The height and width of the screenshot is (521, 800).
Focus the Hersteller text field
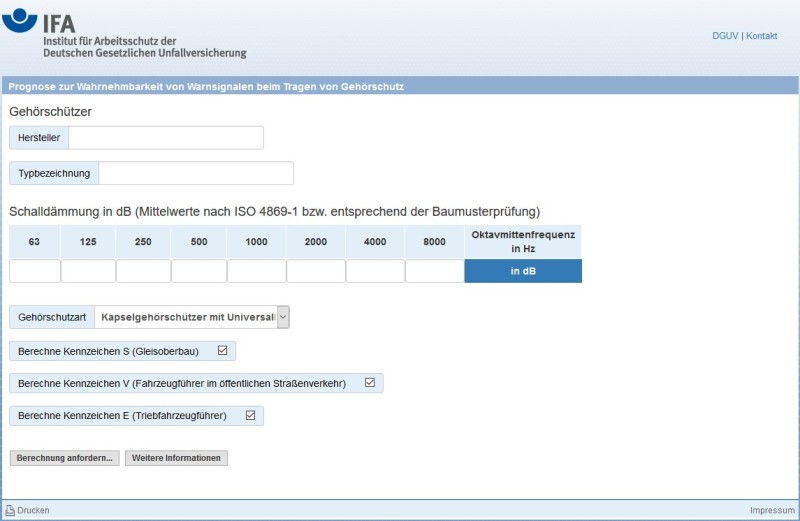click(165, 138)
